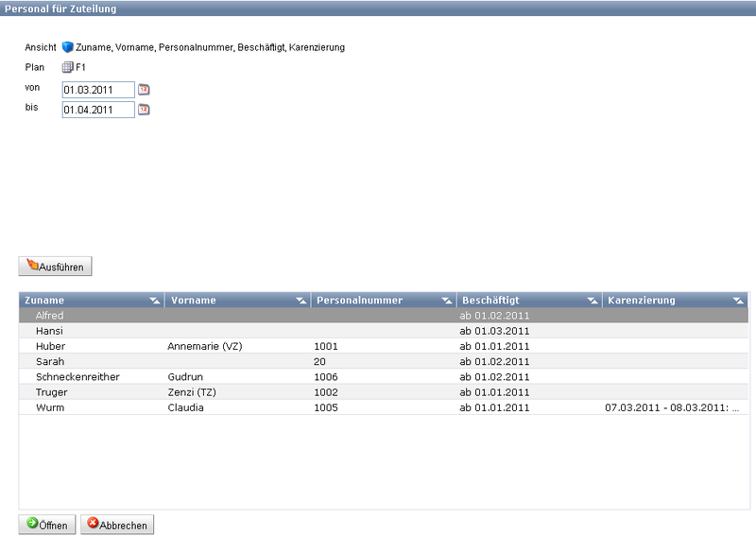This screenshot has width=756, height=536.
Task: Open the calendar picker for the von date
Action: (x=145, y=90)
